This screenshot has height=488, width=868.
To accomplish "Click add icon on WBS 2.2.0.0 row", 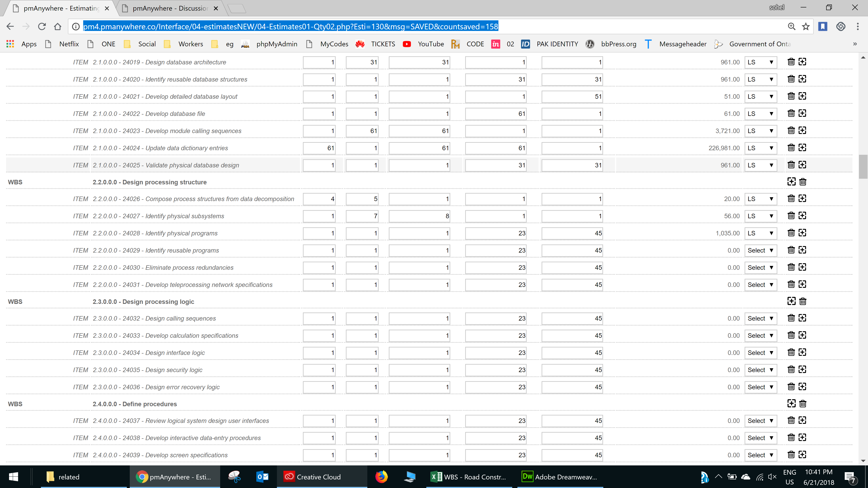I will click(791, 182).
